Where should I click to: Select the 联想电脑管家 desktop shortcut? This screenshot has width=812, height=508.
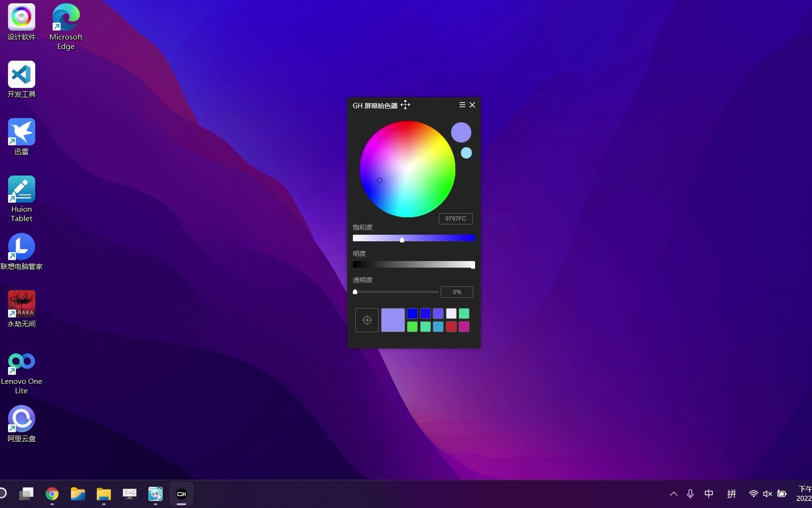point(22,252)
